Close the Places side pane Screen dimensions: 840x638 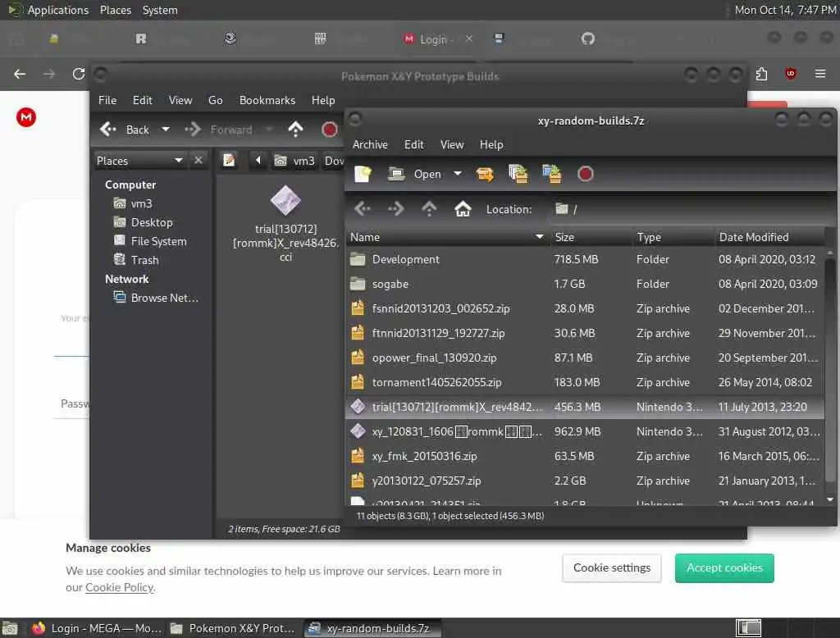[x=199, y=160]
